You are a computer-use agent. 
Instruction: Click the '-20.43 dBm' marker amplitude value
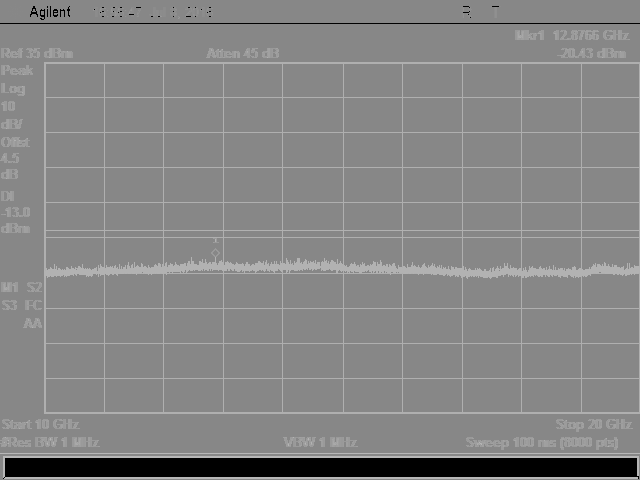592,53
